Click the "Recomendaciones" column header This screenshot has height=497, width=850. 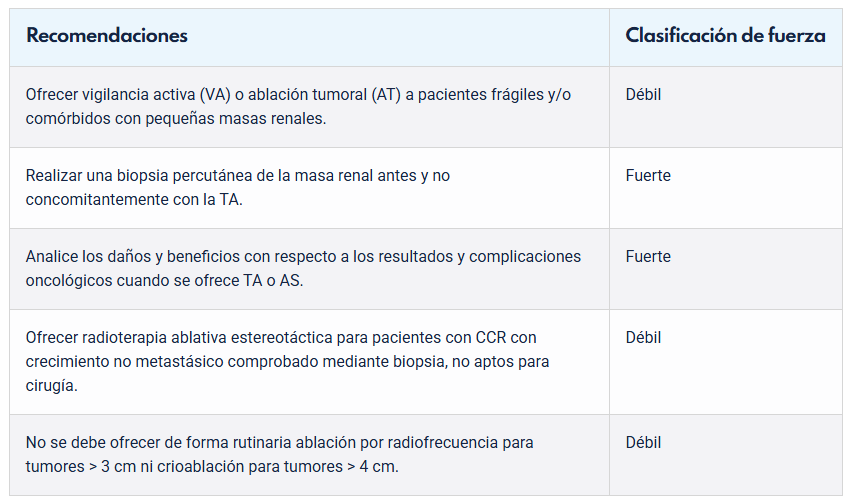click(107, 36)
